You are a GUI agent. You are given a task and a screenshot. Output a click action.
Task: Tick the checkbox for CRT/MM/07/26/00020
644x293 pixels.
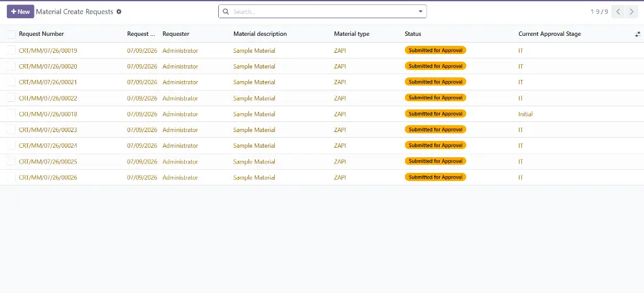[x=11, y=66]
